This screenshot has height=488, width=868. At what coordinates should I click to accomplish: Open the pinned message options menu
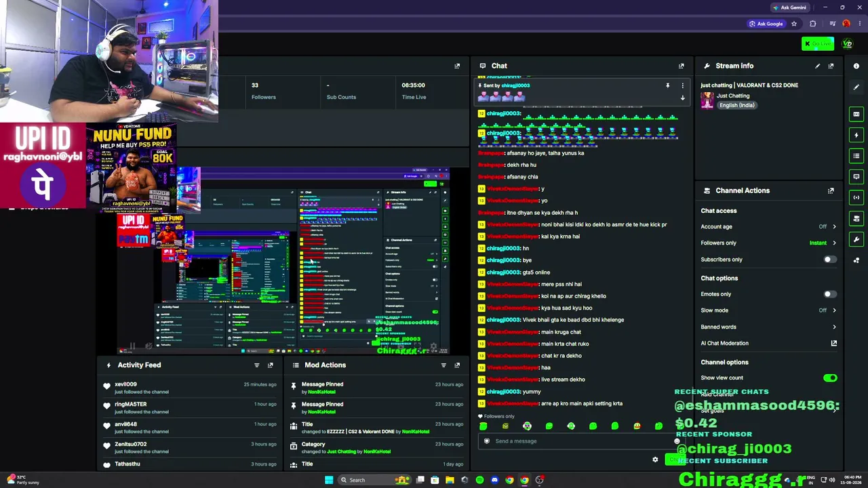(x=682, y=85)
